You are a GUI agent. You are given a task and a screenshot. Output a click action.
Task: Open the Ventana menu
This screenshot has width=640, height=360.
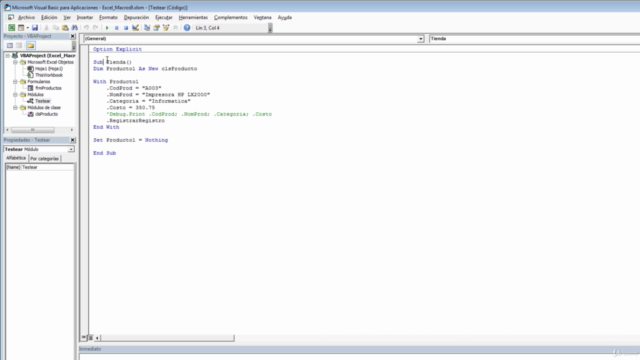coord(262,18)
